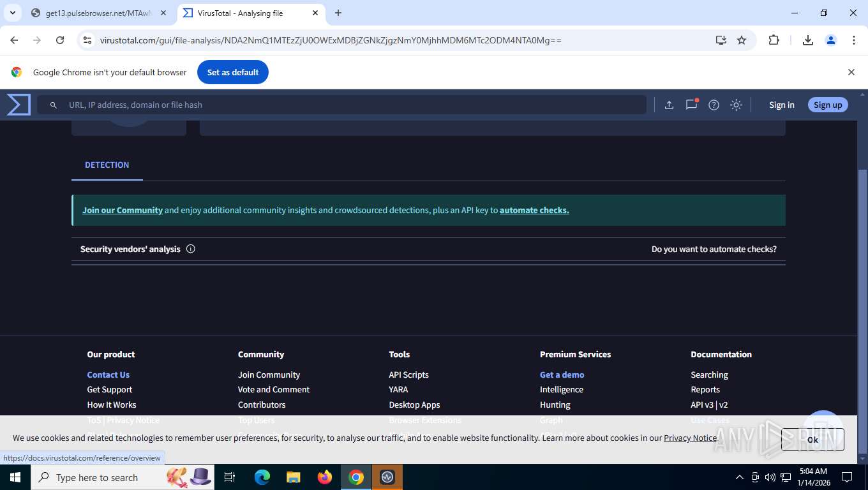This screenshot has width=868, height=490.
Task: Click the Sign up button
Action: pos(828,105)
